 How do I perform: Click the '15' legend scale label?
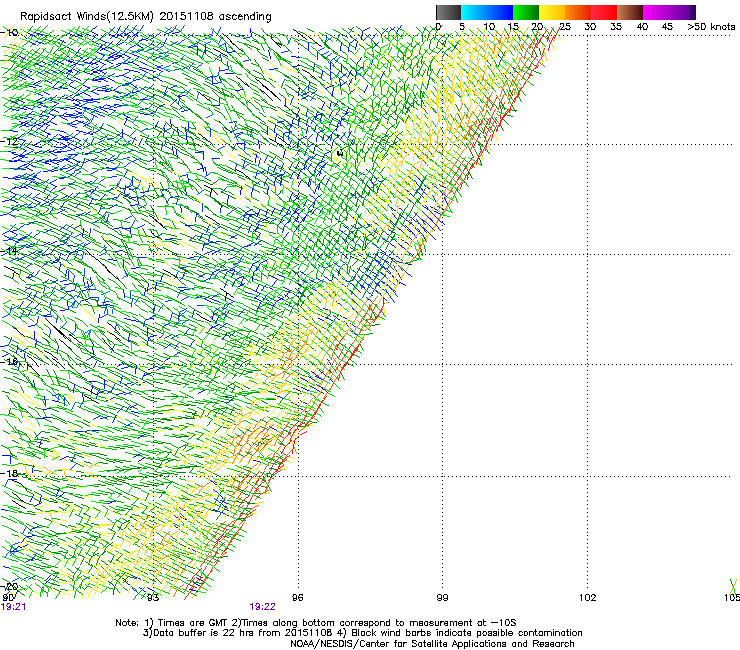pyautogui.click(x=513, y=27)
